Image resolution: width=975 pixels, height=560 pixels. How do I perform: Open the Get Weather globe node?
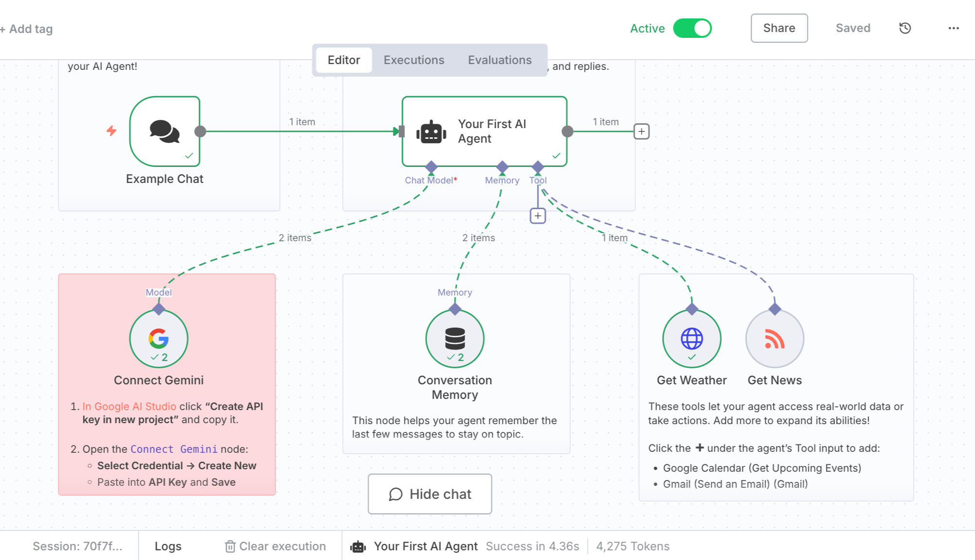691,339
